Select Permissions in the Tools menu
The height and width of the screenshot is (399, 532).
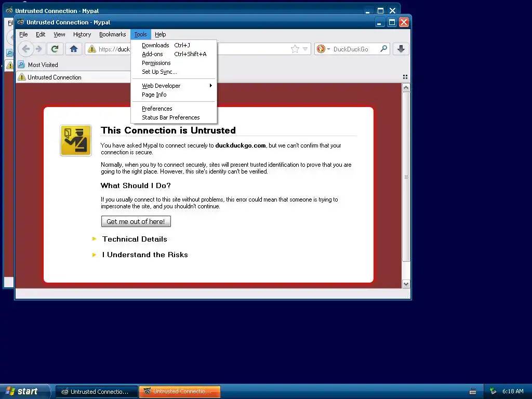(174, 63)
